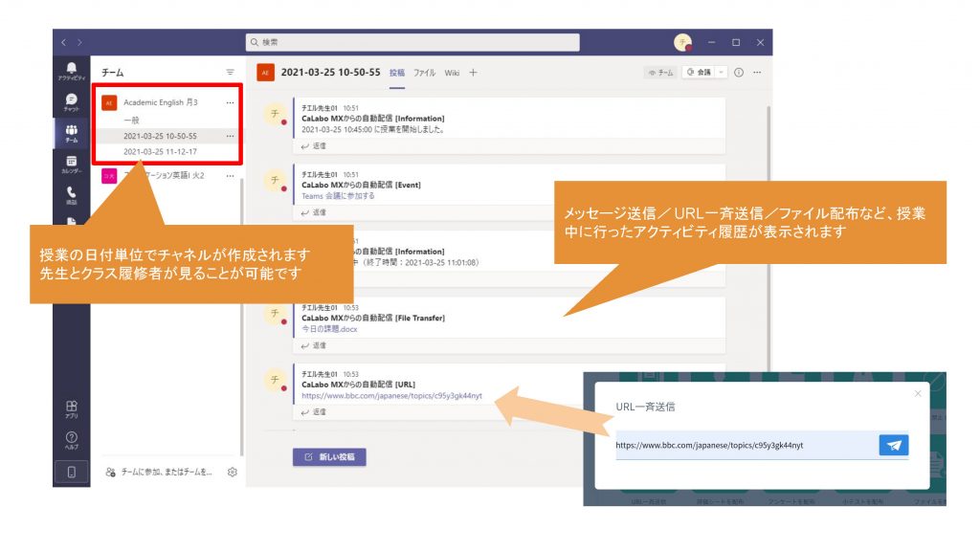This screenshot has width=980, height=551.
Task: Select the 2021-03-25 11-12-17 channel
Action: click(160, 152)
